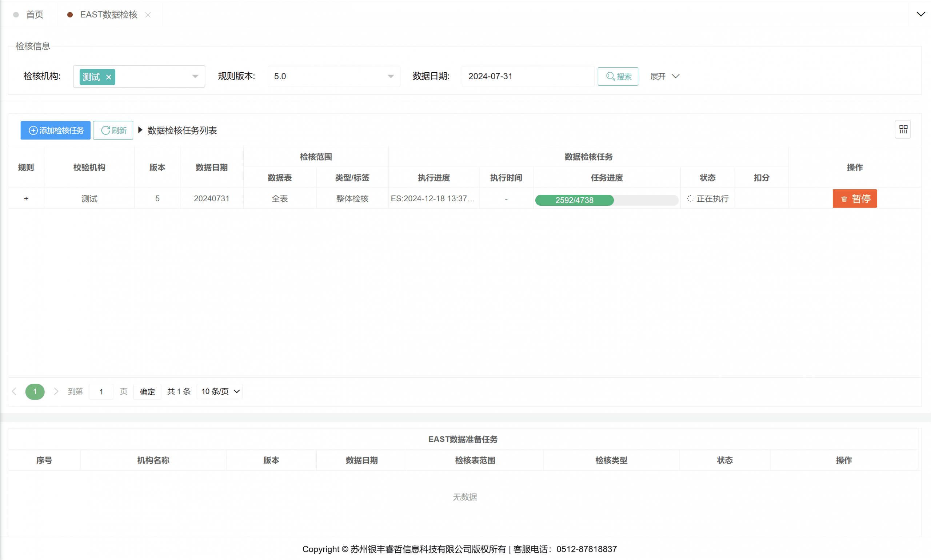Collapse the 数据检核任务列表 triangle
Image resolution: width=931 pixels, height=560 pixels.
(140, 130)
